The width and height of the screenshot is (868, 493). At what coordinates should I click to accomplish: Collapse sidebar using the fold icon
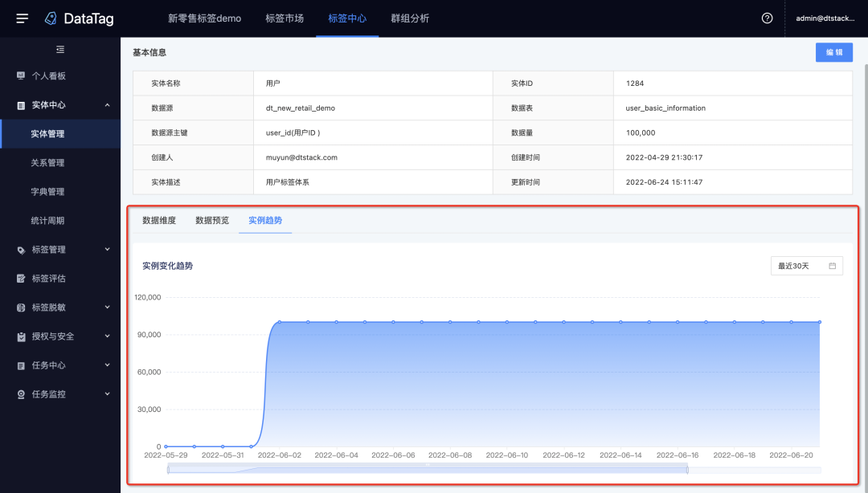coord(60,50)
